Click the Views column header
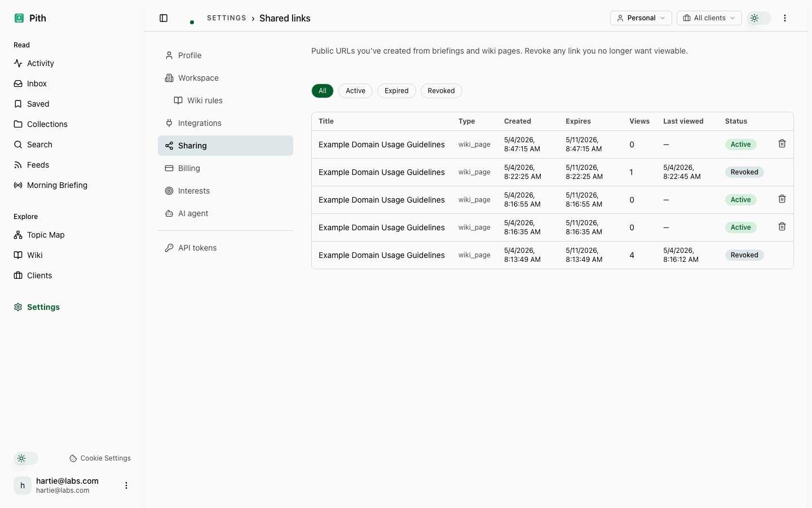Viewport: 812px width, 508px height. point(639,121)
